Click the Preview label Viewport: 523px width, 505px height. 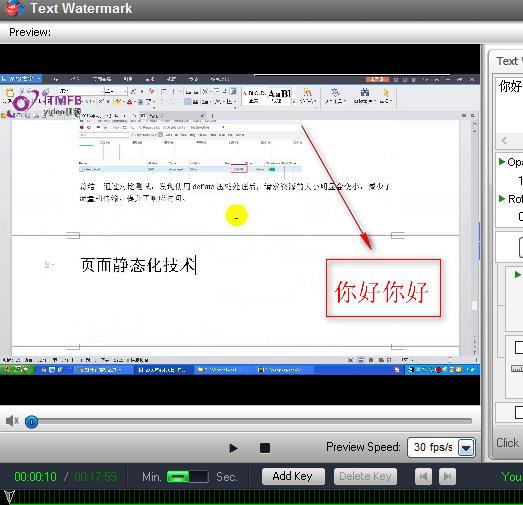(x=30, y=32)
